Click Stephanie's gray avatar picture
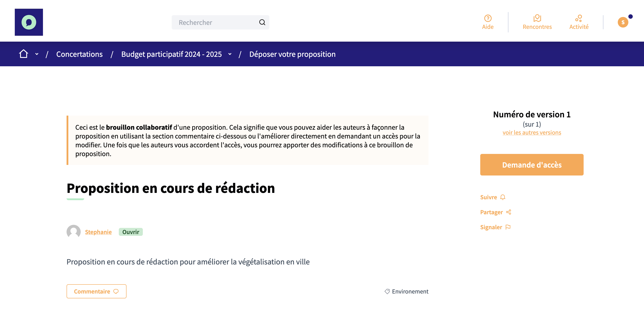Viewport: 644px width, 314px height. click(x=73, y=232)
